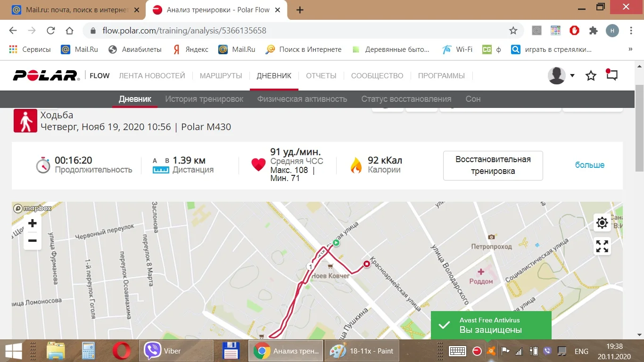
Task: Click the floppy disk taskbar icon
Action: tap(231, 351)
